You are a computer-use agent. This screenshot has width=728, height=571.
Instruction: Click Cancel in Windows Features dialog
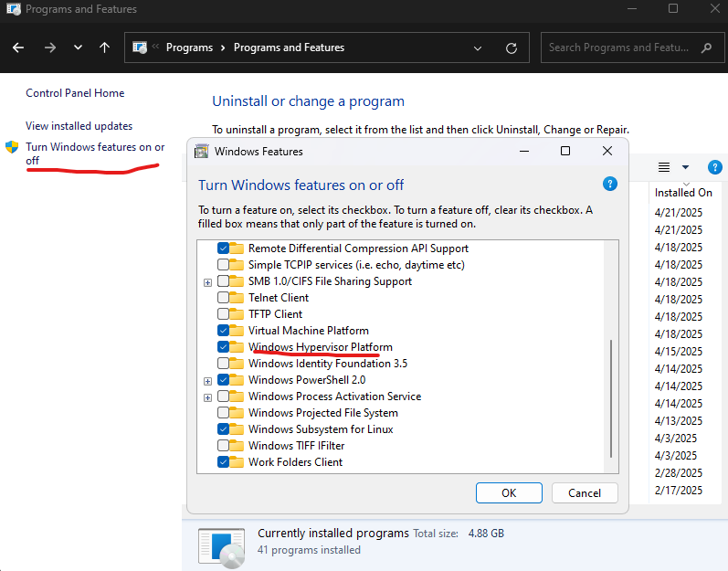(585, 492)
